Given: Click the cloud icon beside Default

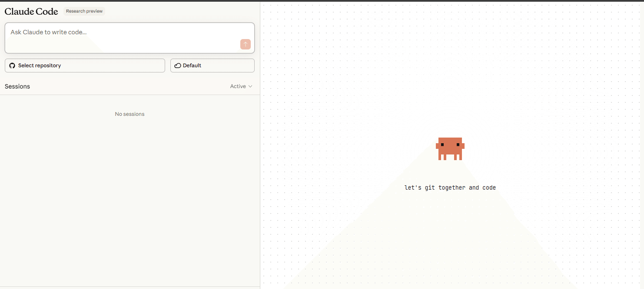Looking at the screenshot, I should [178, 66].
